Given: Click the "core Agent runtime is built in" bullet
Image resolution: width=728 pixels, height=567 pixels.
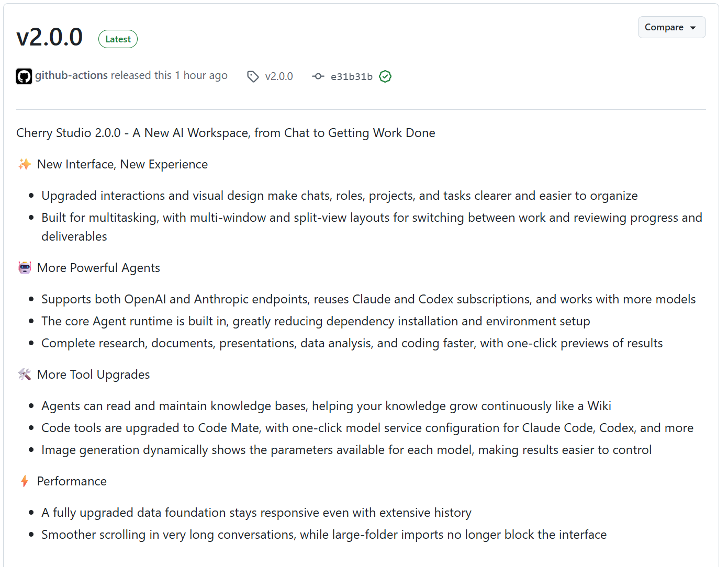Looking at the screenshot, I should (316, 321).
